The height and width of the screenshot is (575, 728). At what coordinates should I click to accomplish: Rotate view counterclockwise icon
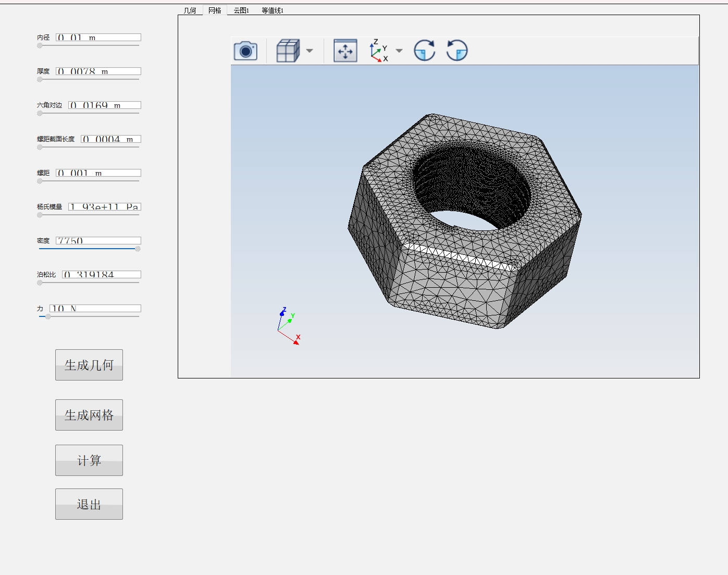click(x=457, y=51)
